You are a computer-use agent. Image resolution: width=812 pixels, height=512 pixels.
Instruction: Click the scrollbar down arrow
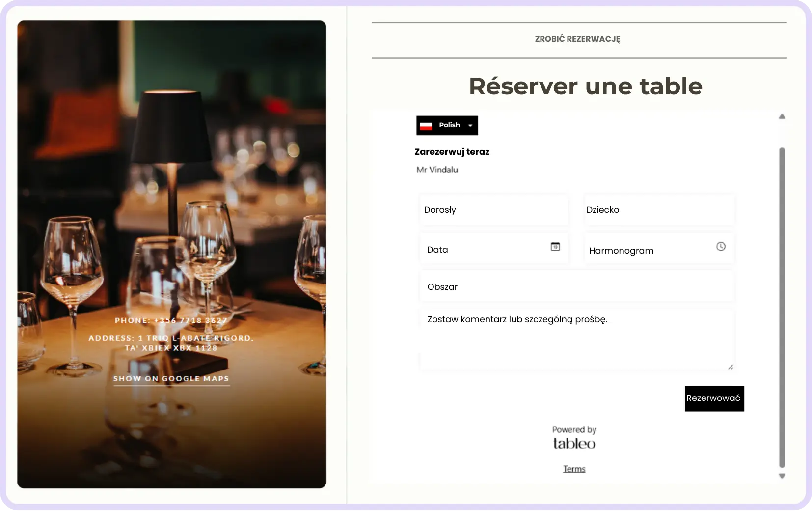point(782,476)
